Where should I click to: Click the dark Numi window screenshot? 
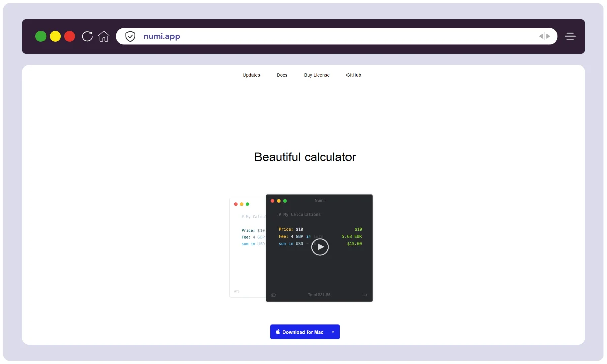pos(319,248)
